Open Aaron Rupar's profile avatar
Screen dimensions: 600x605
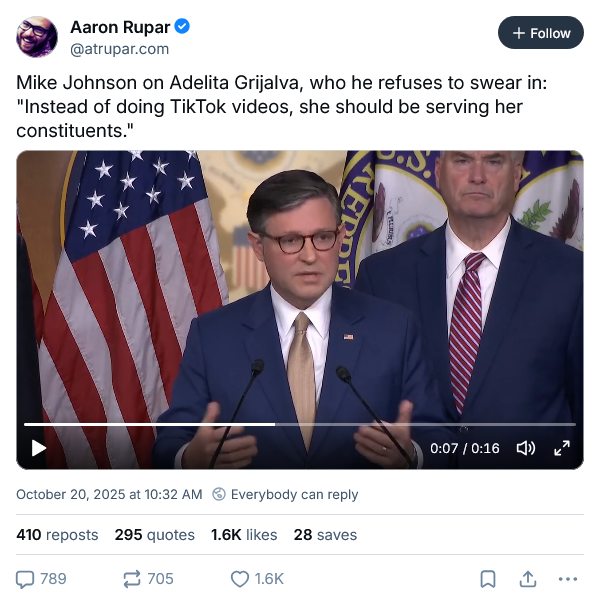(x=37, y=36)
